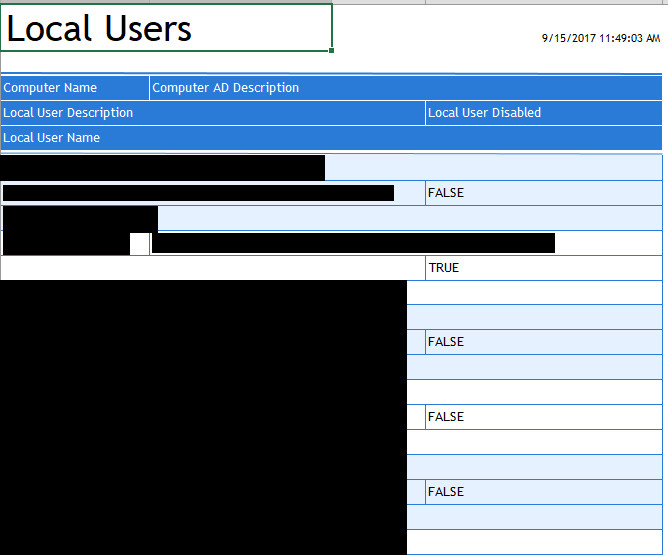This screenshot has width=668, height=555.
Task: Select the Computer Name column header
Action: point(75,88)
